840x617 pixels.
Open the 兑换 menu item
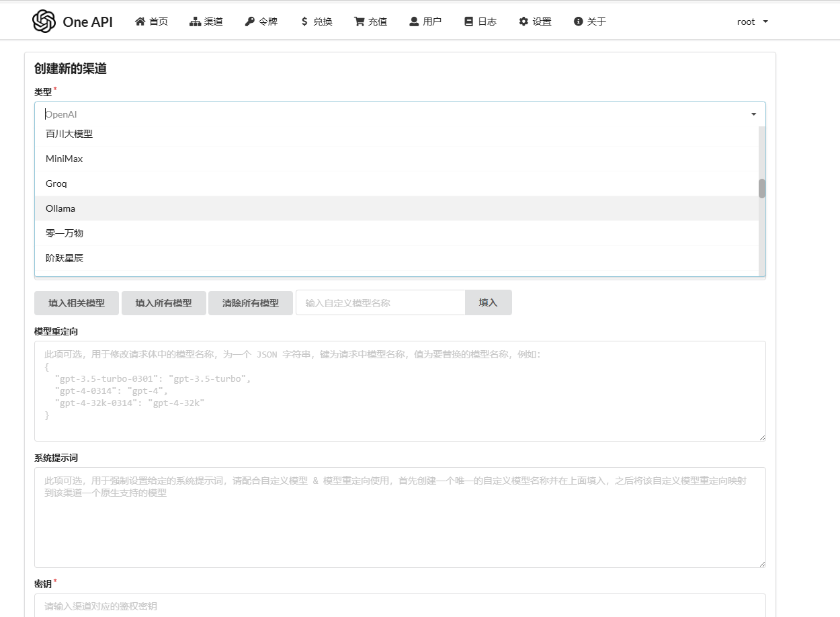point(316,22)
